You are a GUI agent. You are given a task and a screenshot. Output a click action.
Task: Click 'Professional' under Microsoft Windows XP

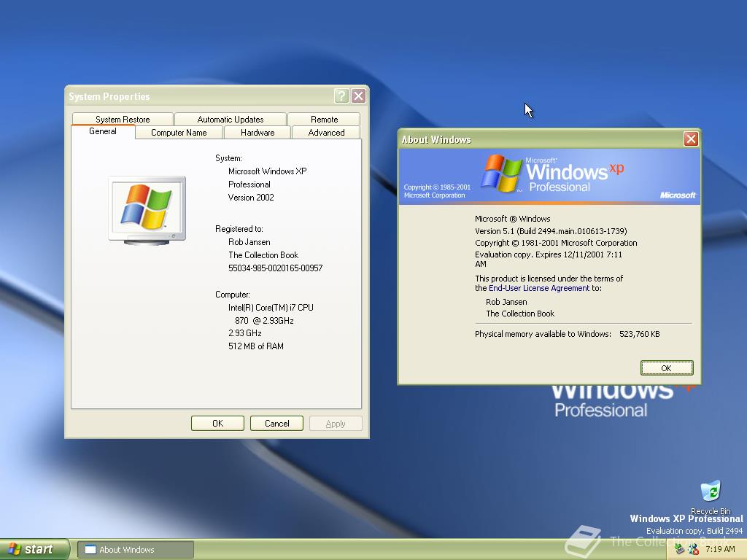click(249, 184)
